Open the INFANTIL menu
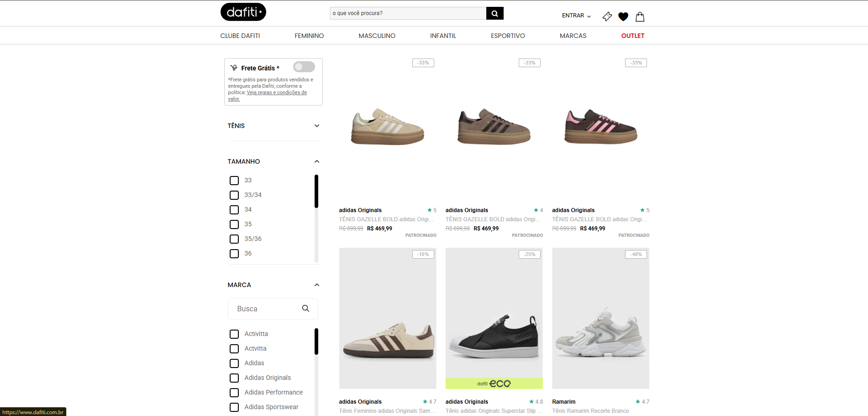This screenshot has width=868, height=416. tap(443, 36)
